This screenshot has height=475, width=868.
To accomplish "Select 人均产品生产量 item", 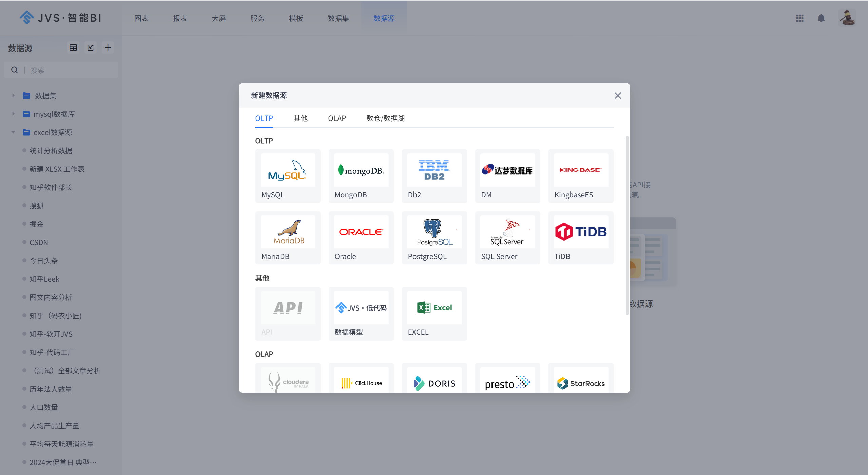I will pos(54,426).
